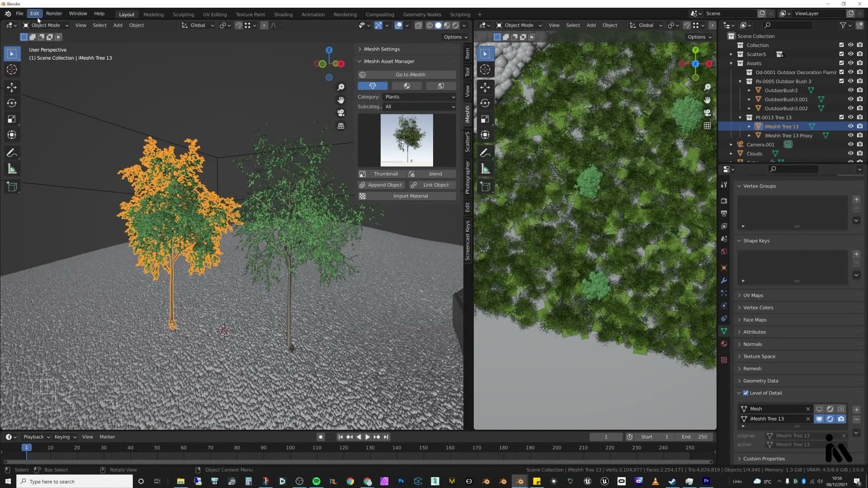Select the Transform tool in left viewport
The height and width of the screenshot is (488, 868).
(x=12, y=135)
